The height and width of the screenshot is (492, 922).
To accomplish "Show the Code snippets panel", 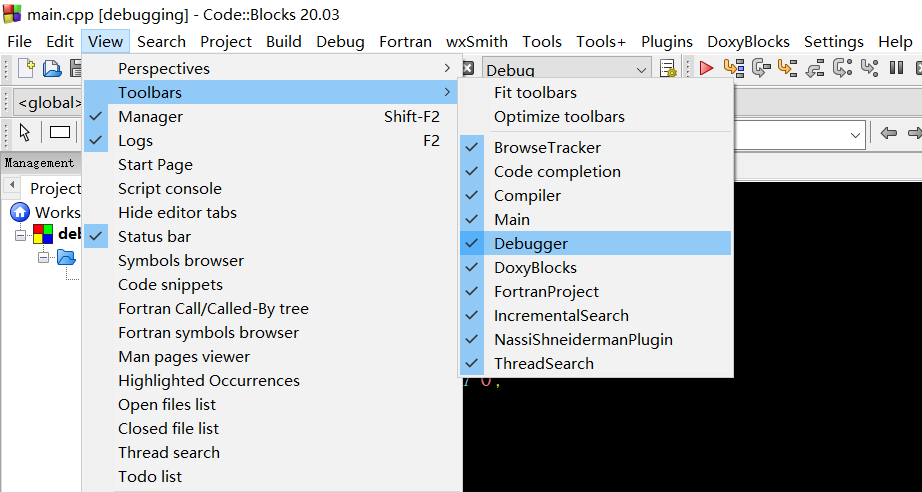I will pos(271,285).
